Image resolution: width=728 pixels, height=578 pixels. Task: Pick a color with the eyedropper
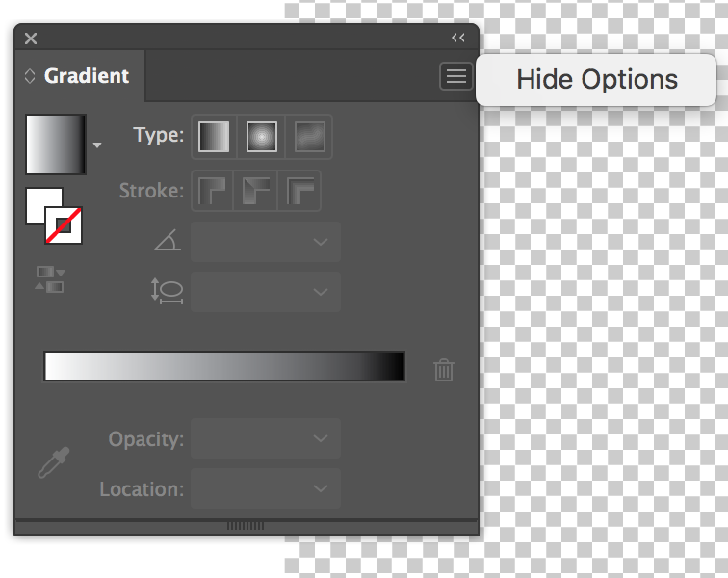coord(51,463)
